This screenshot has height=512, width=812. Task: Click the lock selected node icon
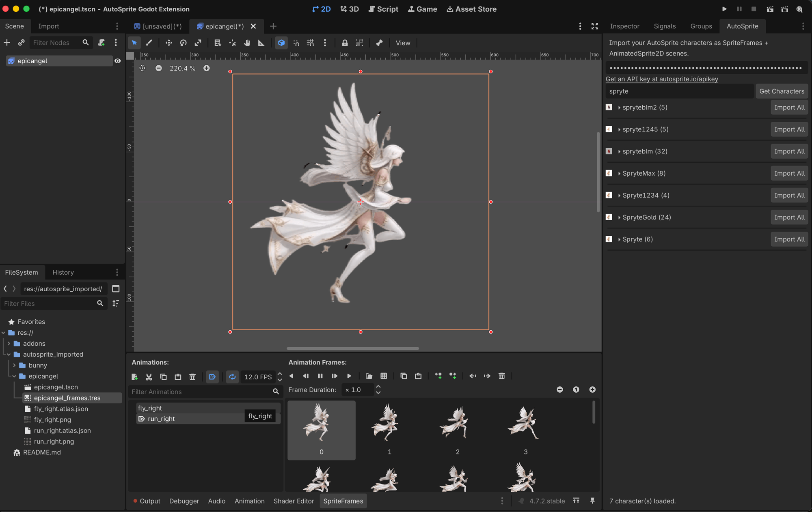click(x=345, y=43)
